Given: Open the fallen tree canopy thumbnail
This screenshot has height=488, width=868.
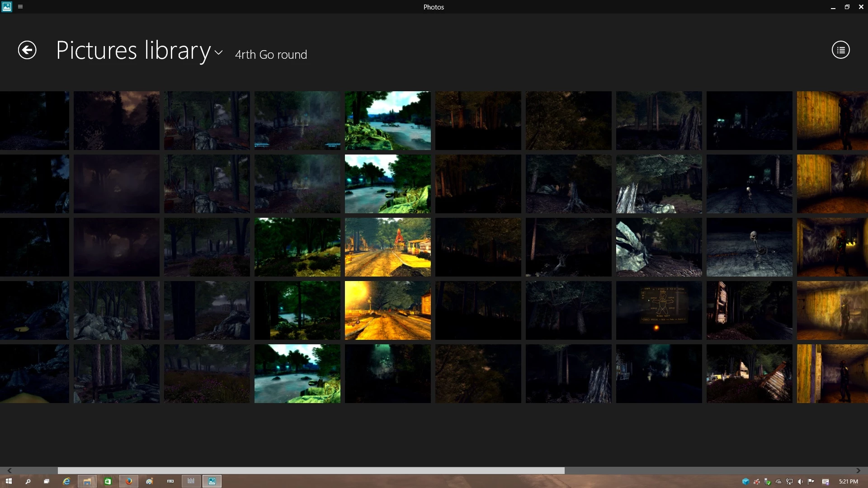Looking at the screenshot, I should (659, 184).
